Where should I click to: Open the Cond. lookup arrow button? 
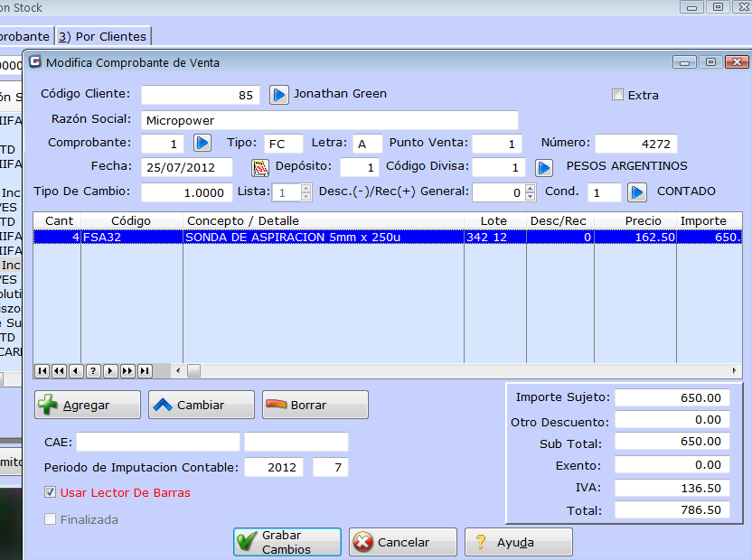(x=637, y=192)
